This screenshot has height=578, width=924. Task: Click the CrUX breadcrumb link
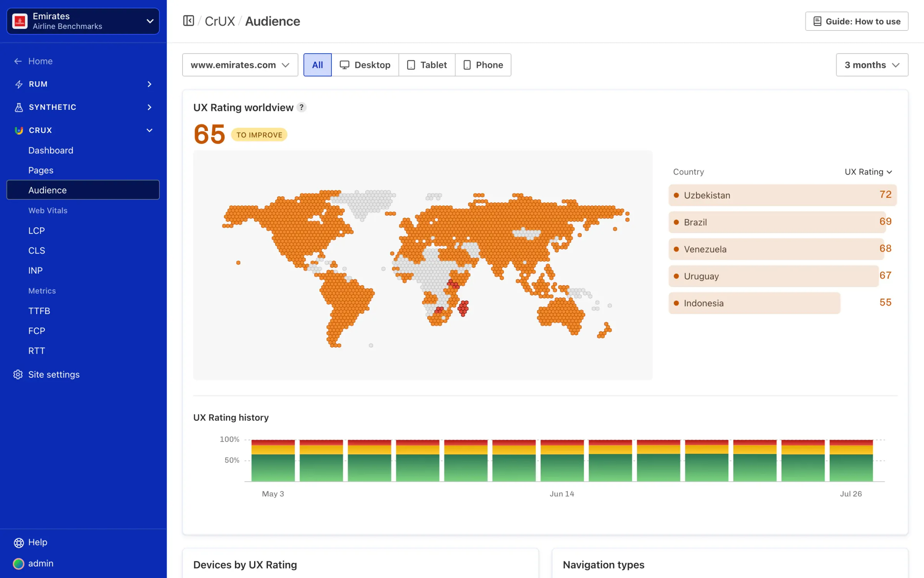[x=219, y=21]
